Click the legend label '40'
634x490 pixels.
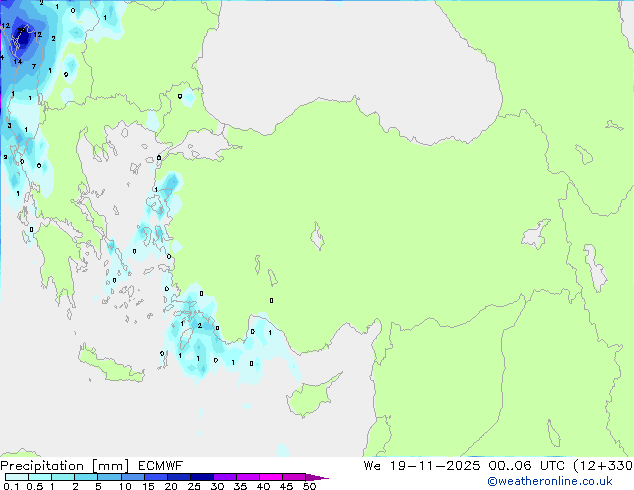pos(263,486)
